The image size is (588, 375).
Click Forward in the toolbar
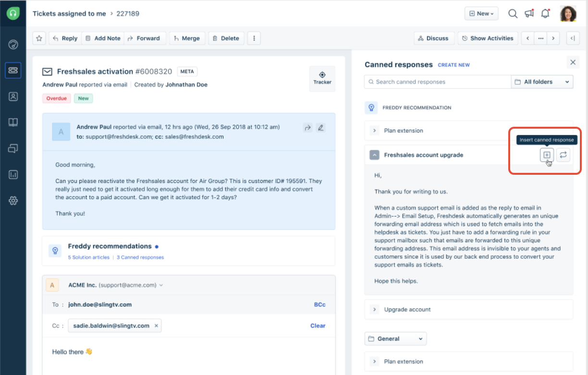145,38
